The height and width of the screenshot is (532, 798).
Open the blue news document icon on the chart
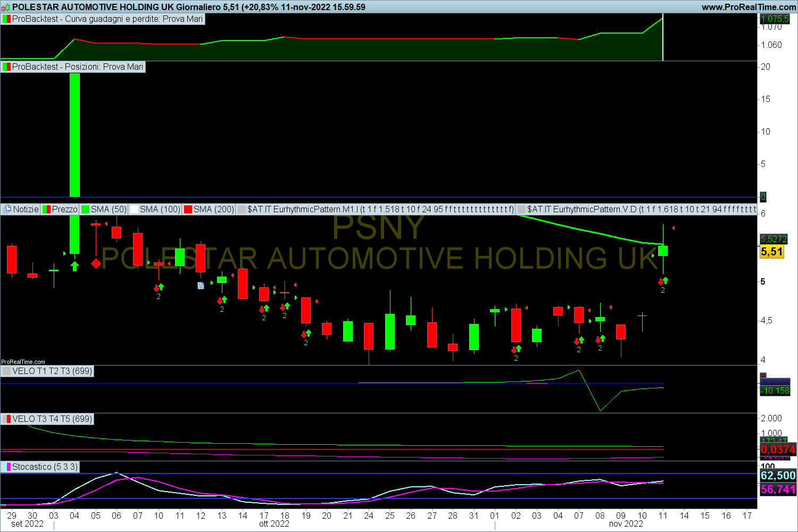coord(201,286)
